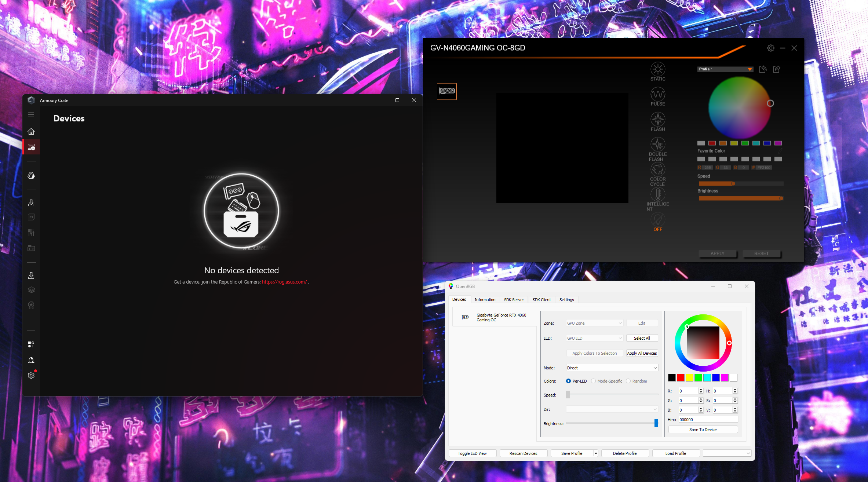Open the Information tab in OpenRGB

(x=485, y=300)
